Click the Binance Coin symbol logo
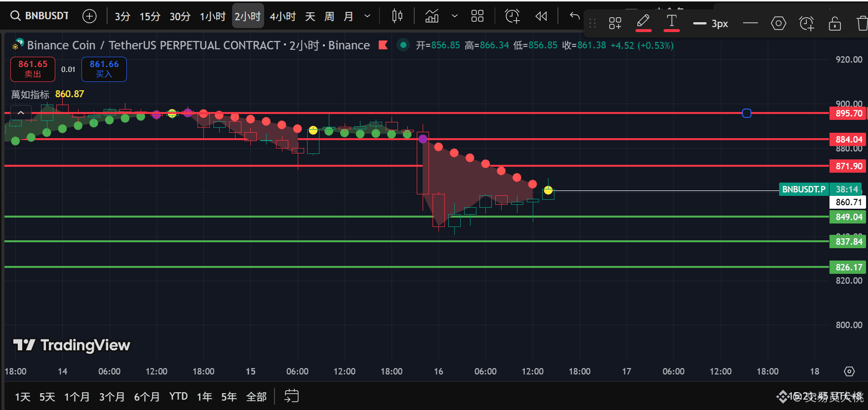The width and height of the screenshot is (868, 410). (x=18, y=45)
